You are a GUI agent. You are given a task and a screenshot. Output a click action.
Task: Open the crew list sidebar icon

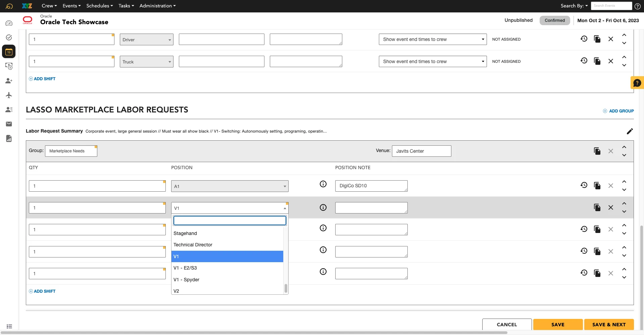click(9, 109)
